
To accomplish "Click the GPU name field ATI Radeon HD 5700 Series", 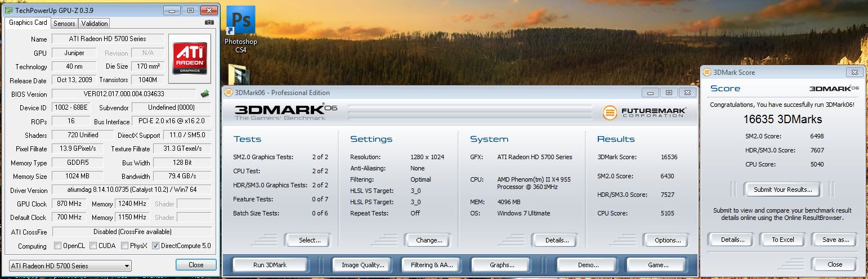I will [108, 39].
